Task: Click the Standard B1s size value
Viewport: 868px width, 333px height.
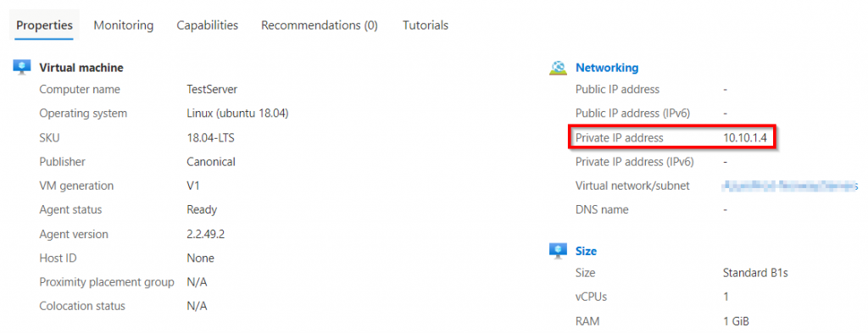Action: point(755,273)
